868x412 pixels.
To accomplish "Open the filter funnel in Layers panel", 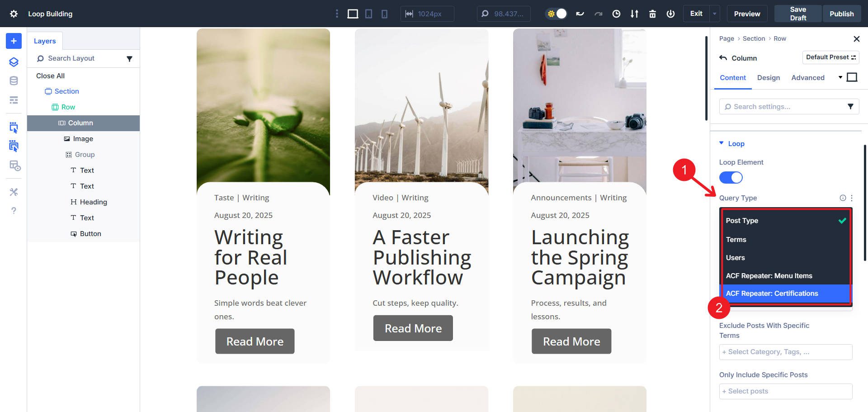I will coord(129,59).
